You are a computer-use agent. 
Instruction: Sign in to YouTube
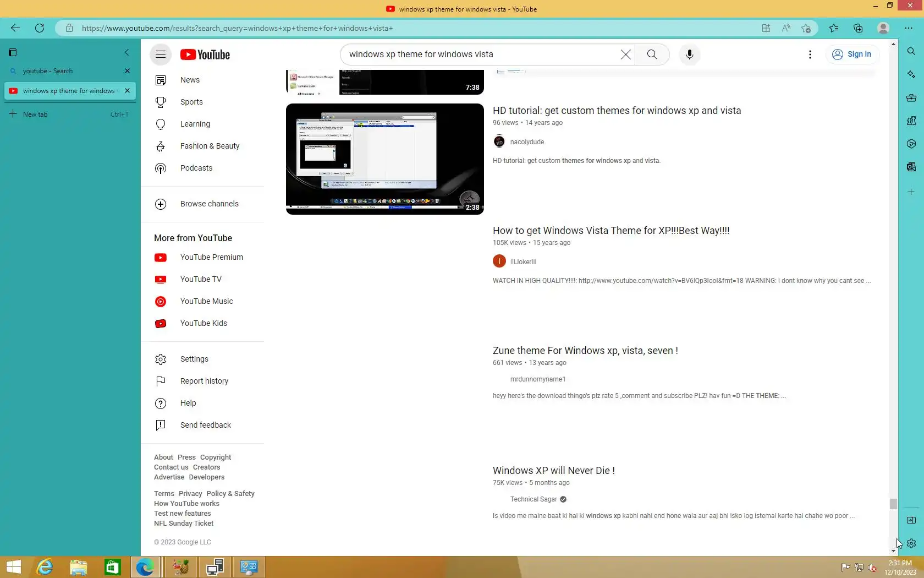point(852,54)
